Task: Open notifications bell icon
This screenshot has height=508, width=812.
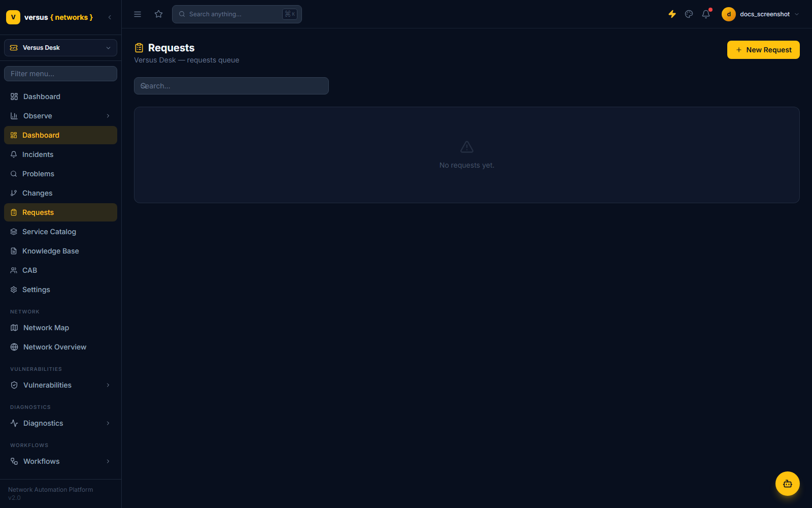Action: click(706, 14)
